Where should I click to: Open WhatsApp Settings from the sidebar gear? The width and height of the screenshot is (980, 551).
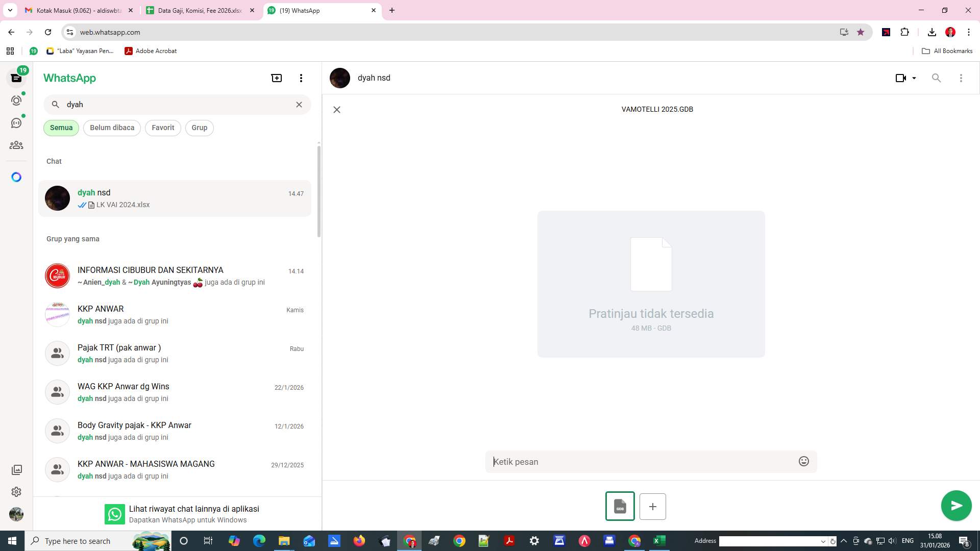point(16,492)
